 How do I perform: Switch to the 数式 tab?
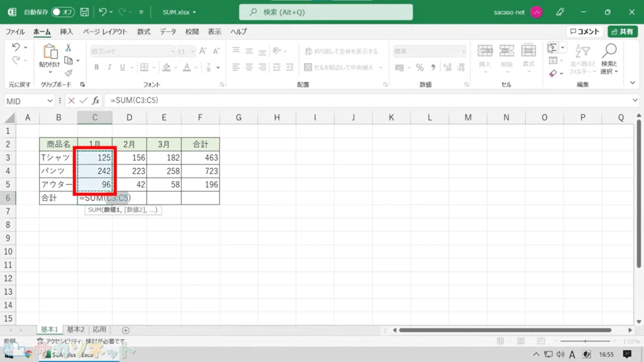pyautogui.click(x=144, y=31)
